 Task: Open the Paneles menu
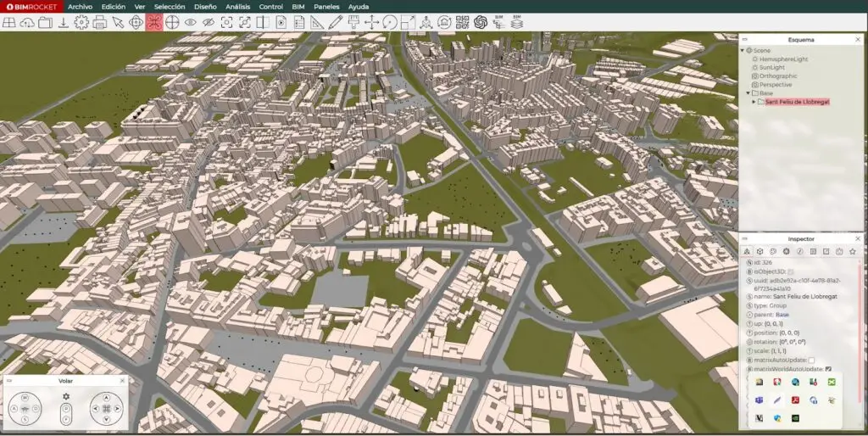(x=326, y=6)
